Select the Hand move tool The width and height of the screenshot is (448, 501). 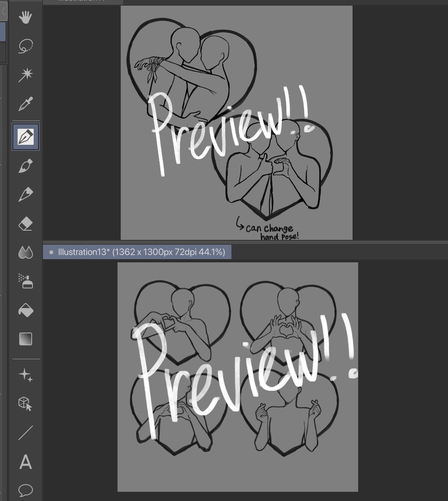(25, 17)
